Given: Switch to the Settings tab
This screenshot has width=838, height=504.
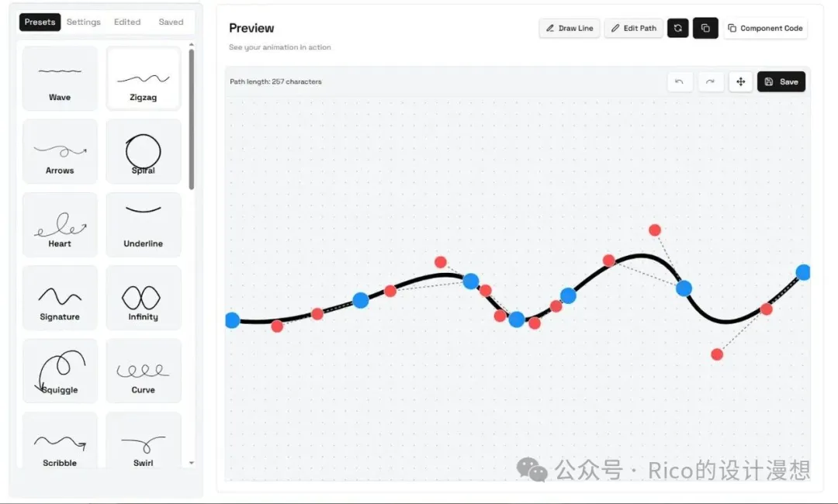Looking at the screenshot, I should (84, 22).
